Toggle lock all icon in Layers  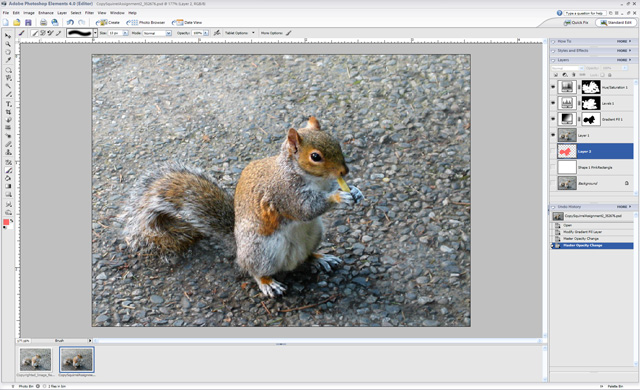coord(610,75)
